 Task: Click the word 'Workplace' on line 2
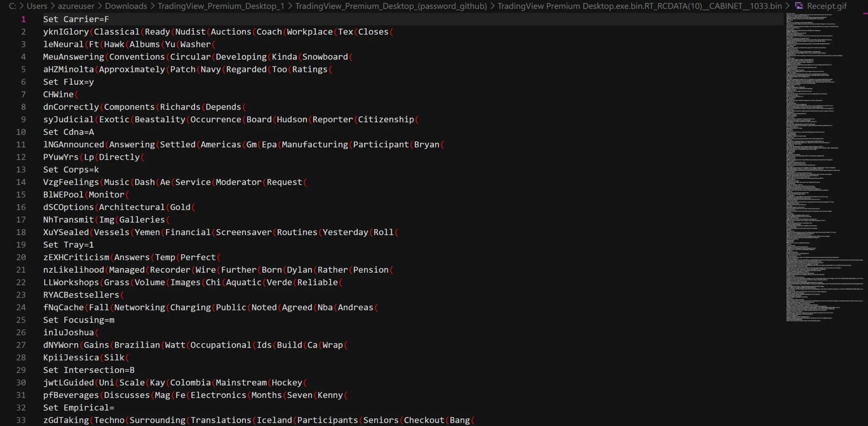pos(310,32)
